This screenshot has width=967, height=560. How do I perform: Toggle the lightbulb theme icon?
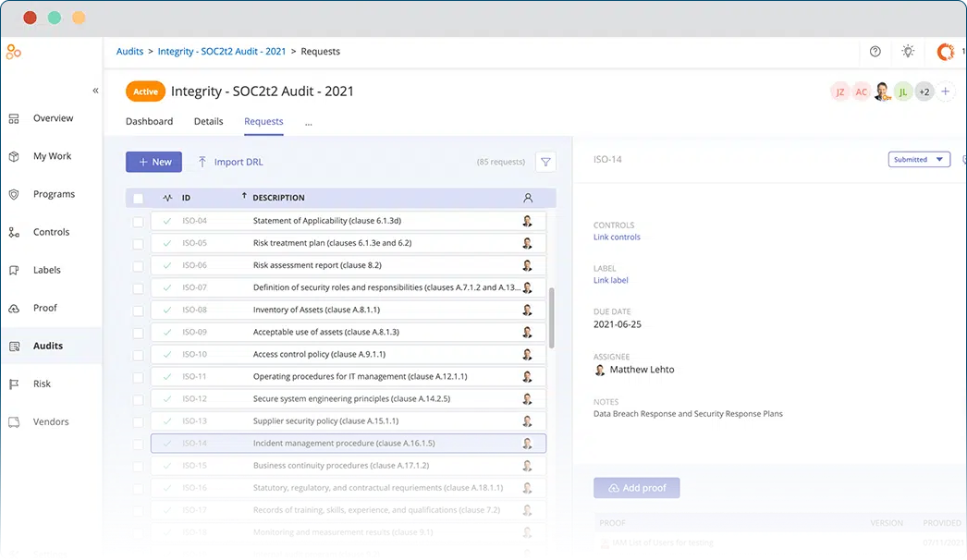908,52
